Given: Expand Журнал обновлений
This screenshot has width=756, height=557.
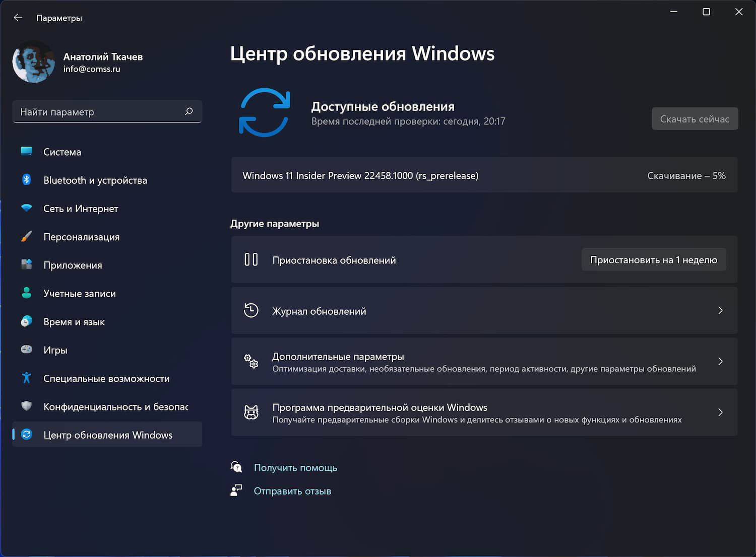Looking at the screenshot, I should (484, 311).
